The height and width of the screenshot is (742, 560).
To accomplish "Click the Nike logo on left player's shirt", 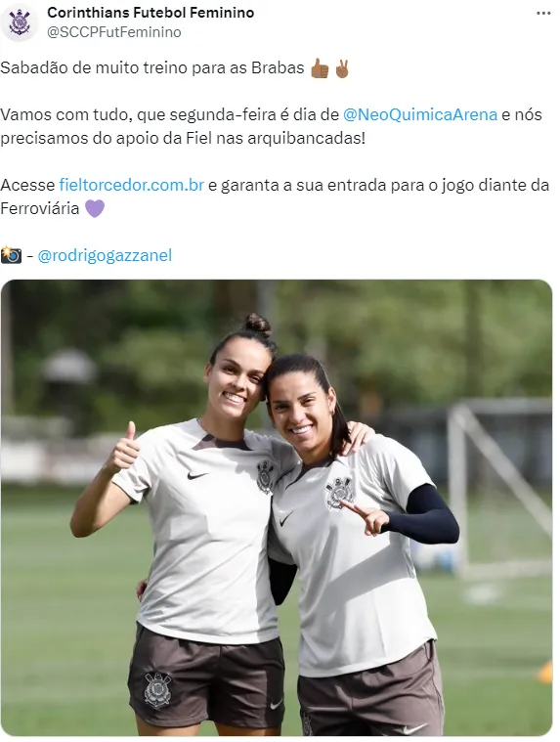I will coord(197,475).
